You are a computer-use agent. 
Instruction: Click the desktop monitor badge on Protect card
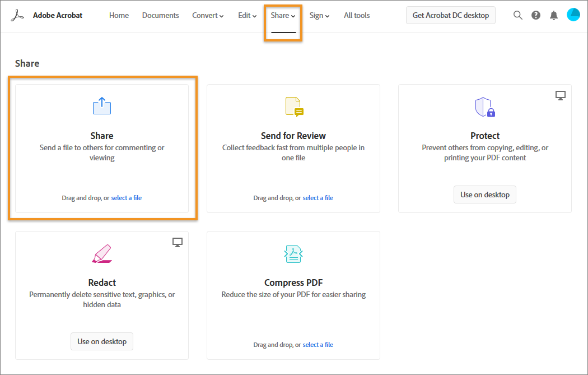coord(560,95)
